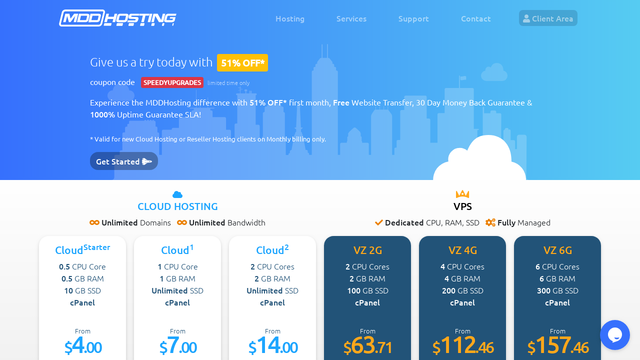Open the CLOUD HOSTING heading

pyautogui.click(x=178, y=207)
